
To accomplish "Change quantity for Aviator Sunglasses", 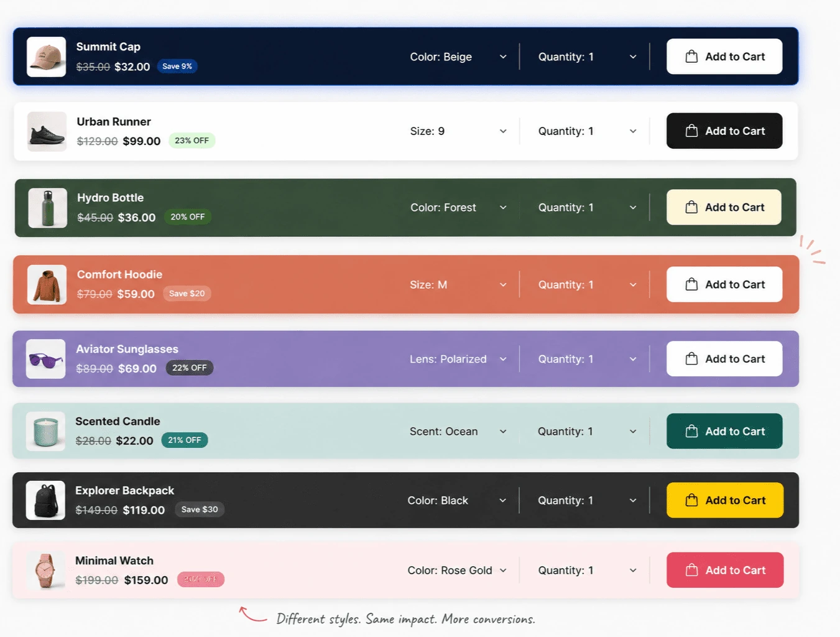I will pos(588,359).
